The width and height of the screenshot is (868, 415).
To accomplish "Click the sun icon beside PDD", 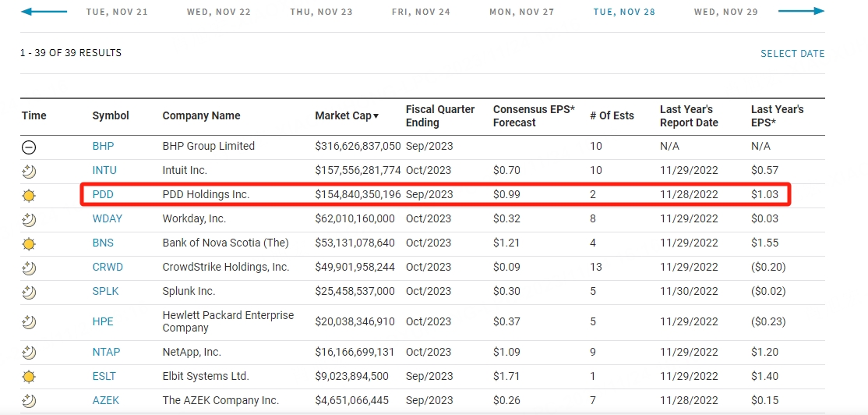I will click(29, 195).
